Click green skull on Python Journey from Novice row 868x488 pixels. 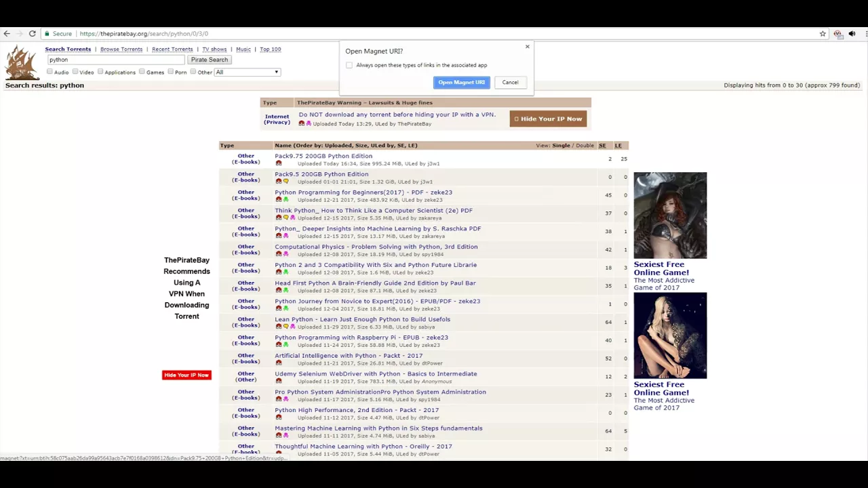coord(285,309)
